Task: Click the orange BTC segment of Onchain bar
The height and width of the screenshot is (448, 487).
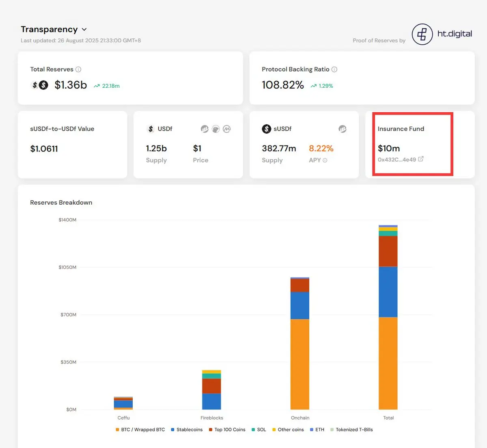Action: 300,364
